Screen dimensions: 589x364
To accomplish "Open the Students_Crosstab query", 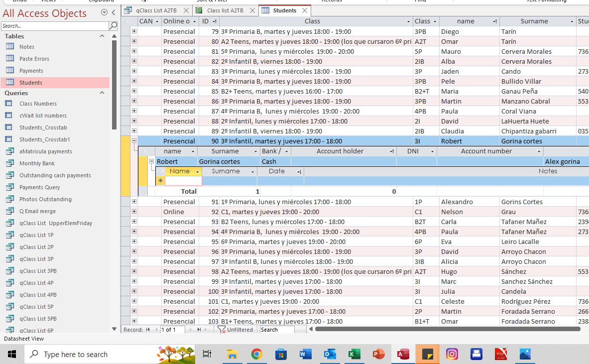I will (43, 127).
